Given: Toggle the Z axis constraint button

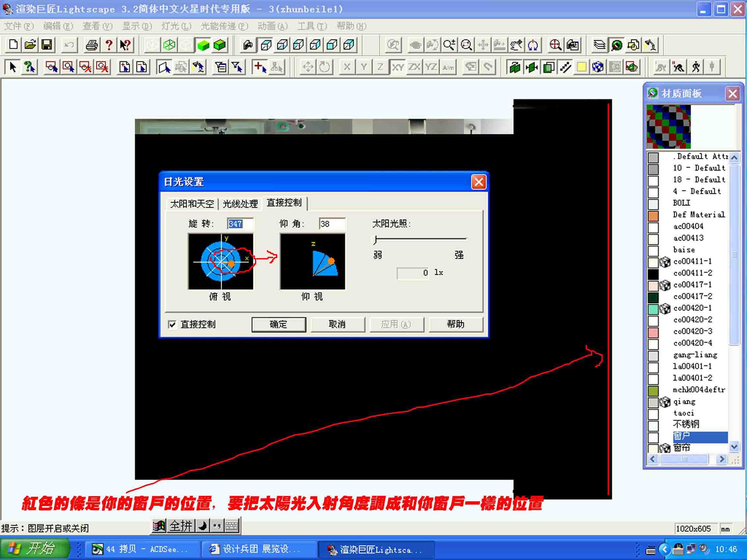Looking at the screenshot, I should tap(380, 67).
